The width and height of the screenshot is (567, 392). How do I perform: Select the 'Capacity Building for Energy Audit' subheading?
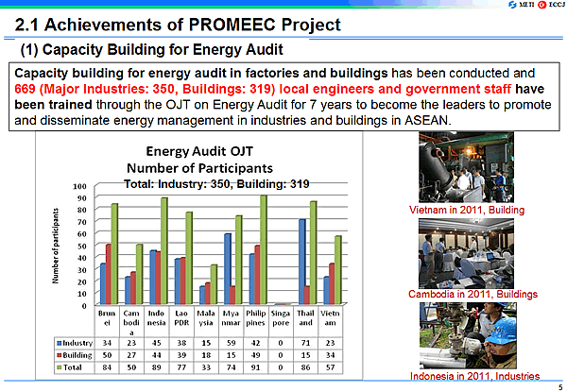[x=151, y=47]
